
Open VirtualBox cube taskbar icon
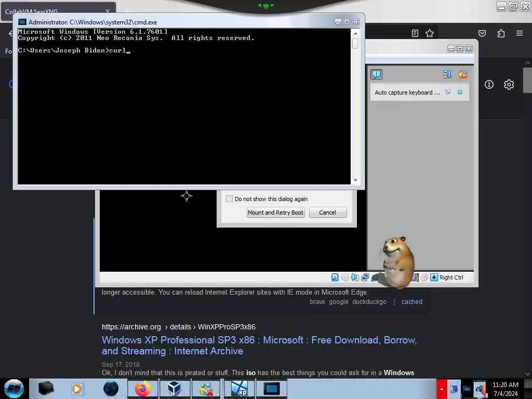coord(174,389)
